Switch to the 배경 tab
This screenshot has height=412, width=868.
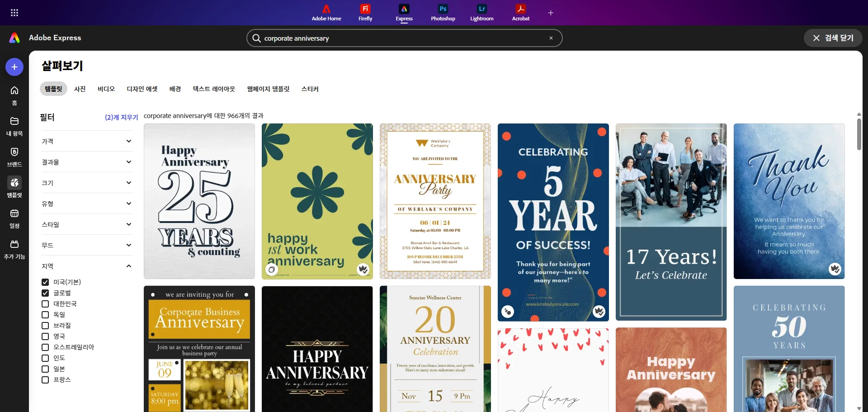[x=175, y=89]
